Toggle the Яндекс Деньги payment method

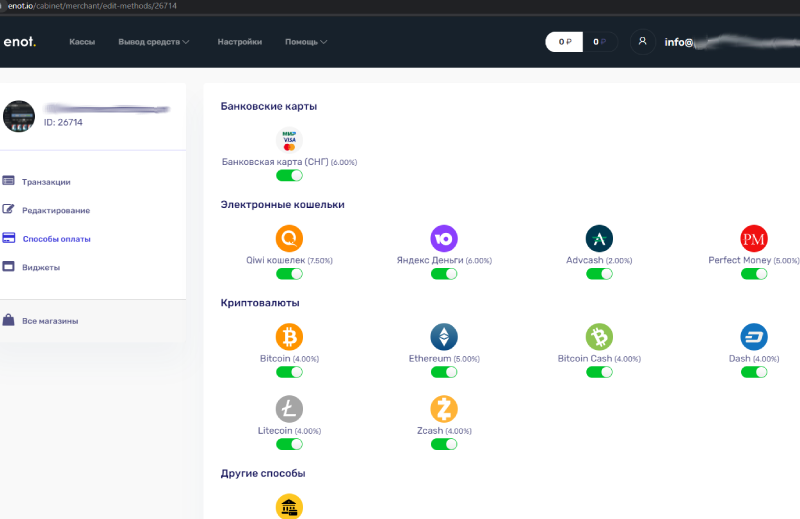coord(444,273)
